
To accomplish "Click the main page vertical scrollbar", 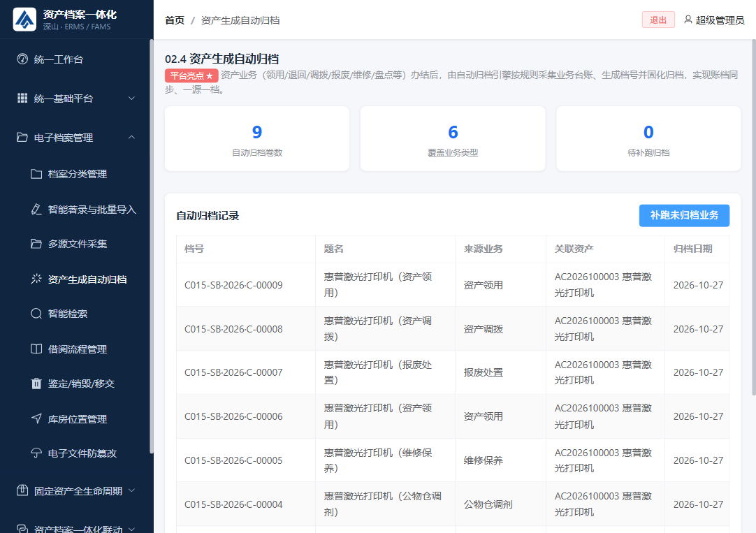I will [x=754, y=217].
